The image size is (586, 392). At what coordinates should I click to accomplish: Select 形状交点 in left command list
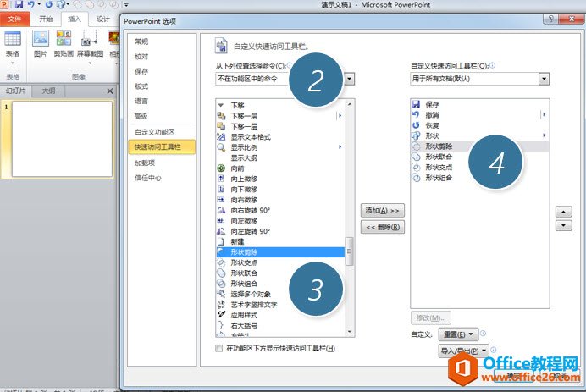280,262
